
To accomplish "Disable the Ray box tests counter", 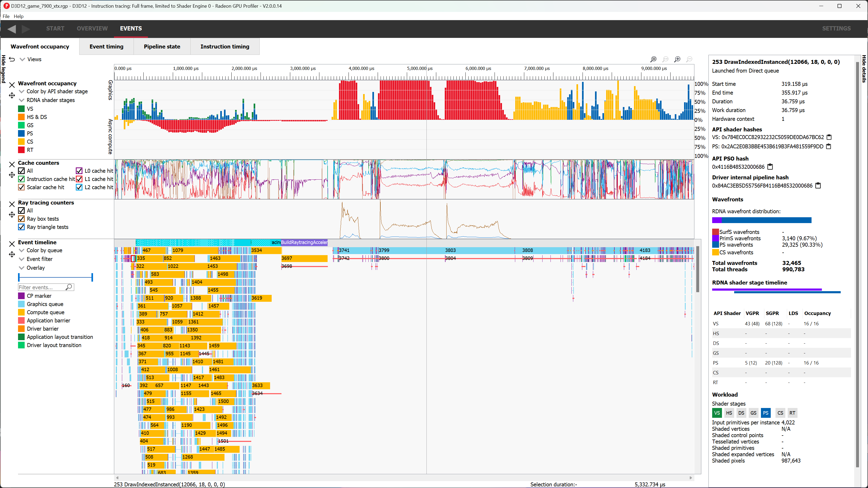I will [x=21, y=219].
